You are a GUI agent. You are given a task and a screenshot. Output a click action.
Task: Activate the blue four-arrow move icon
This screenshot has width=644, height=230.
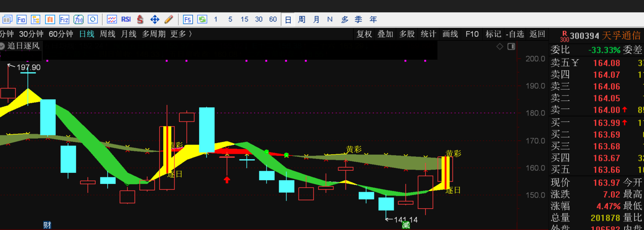tap(155, 19)
